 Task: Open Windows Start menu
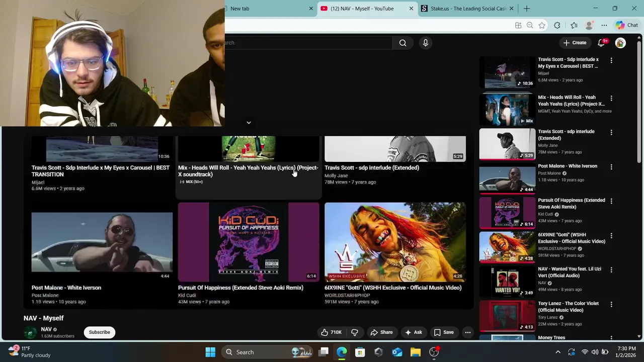point(210,352)
